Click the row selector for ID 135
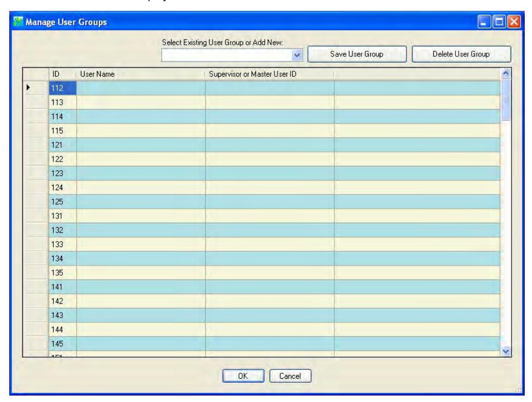532x402 pixels. pos(36,273)
